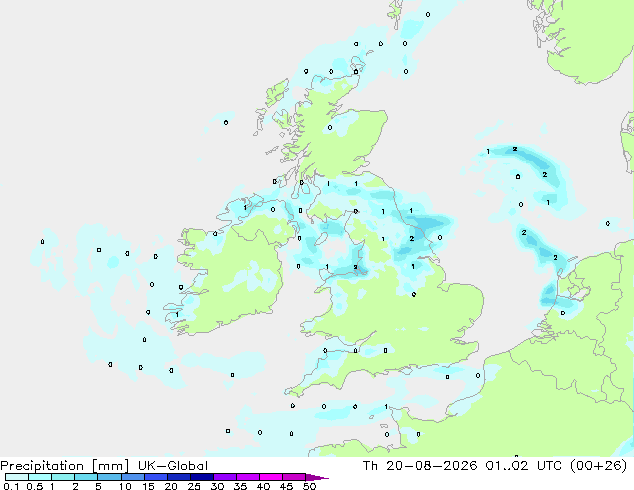Click the '01..02 UTC' time range text
The image size is (634, 490).
point(524,466)
